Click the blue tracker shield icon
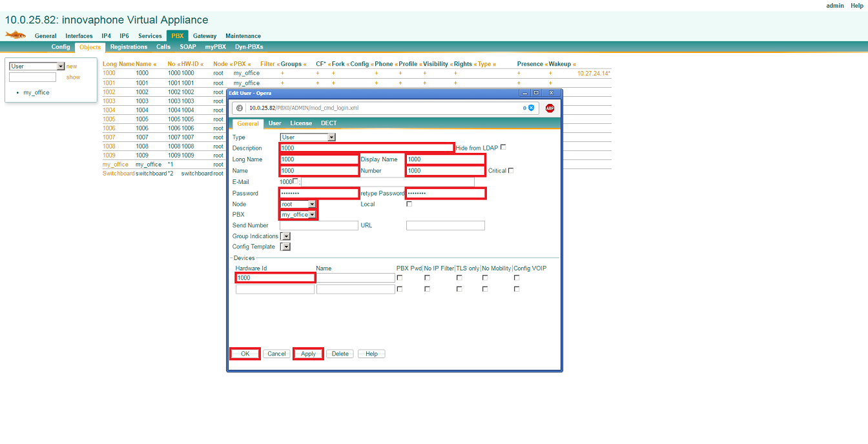Image resolution: width=868 pixels, height=444 pixels. 531,108
